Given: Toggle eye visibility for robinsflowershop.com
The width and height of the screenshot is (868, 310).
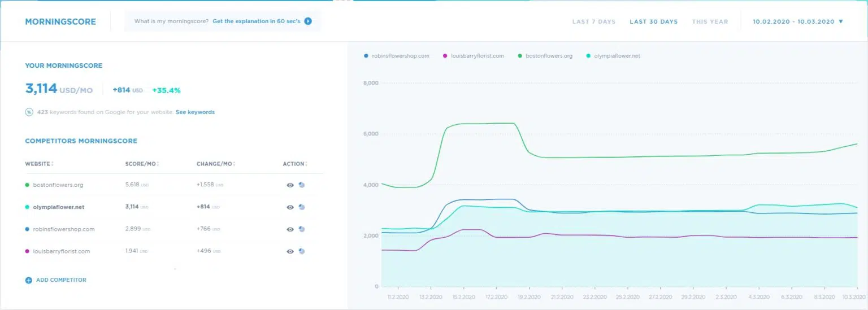Looking at the screenshot, I should click(x=290, y=229).
